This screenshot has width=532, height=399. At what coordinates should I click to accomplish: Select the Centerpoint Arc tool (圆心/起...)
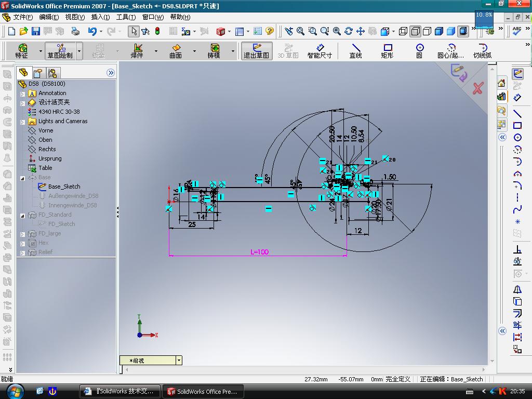tap(450, 51)
